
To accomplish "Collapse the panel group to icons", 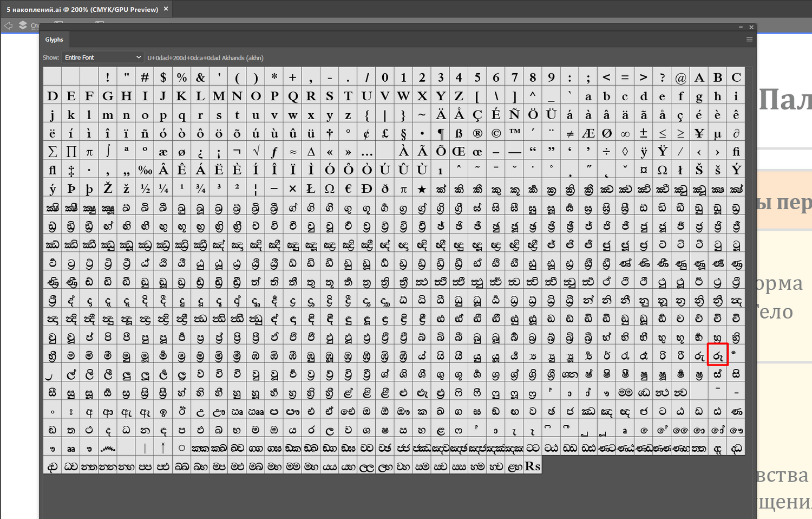I will [x=741, y=27].
